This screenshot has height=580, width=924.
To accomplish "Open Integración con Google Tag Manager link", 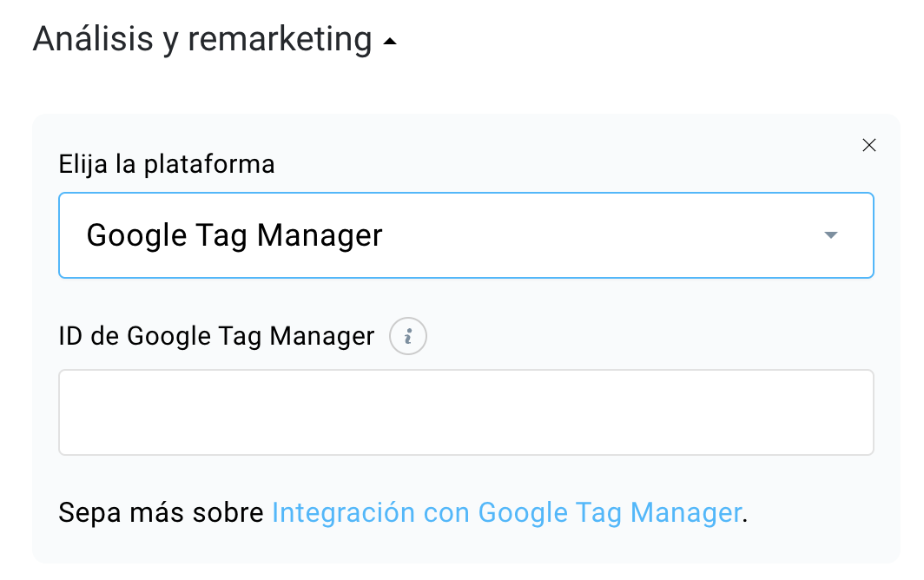I will point(507,512).
